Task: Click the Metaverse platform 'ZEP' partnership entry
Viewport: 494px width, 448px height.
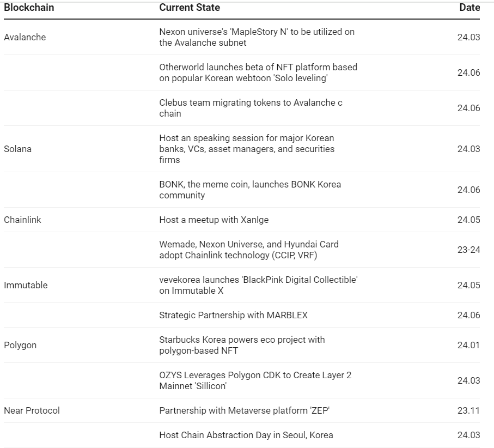Action: click(x=244, y=410)
